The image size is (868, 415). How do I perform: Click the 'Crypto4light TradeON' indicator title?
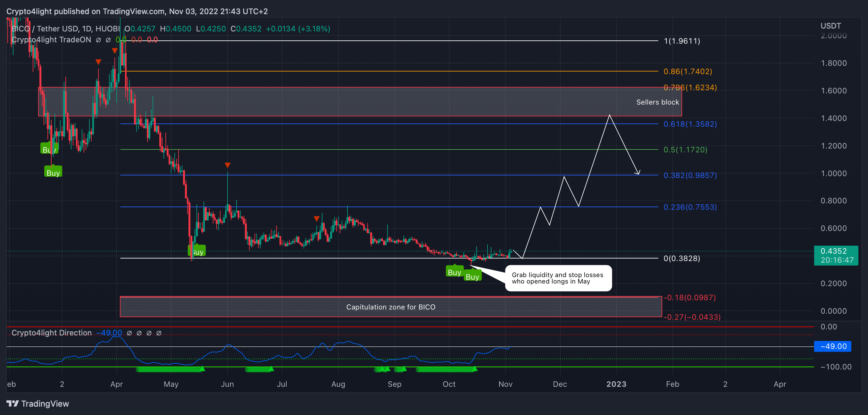pos(51,40)
